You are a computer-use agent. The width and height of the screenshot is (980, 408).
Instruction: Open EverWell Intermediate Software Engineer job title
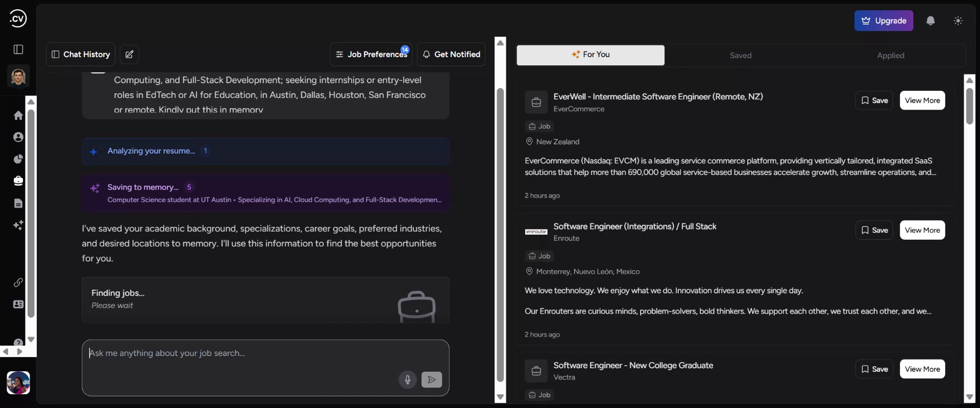(x=658, y=96)
